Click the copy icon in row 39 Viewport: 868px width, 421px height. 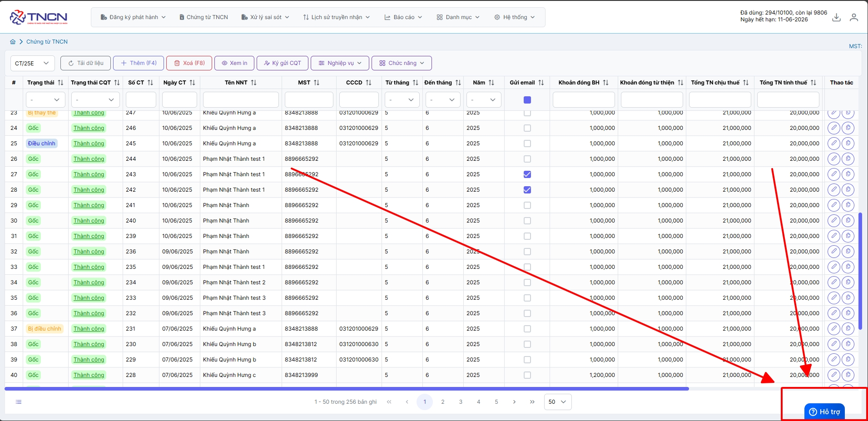(x=848, y=360)
